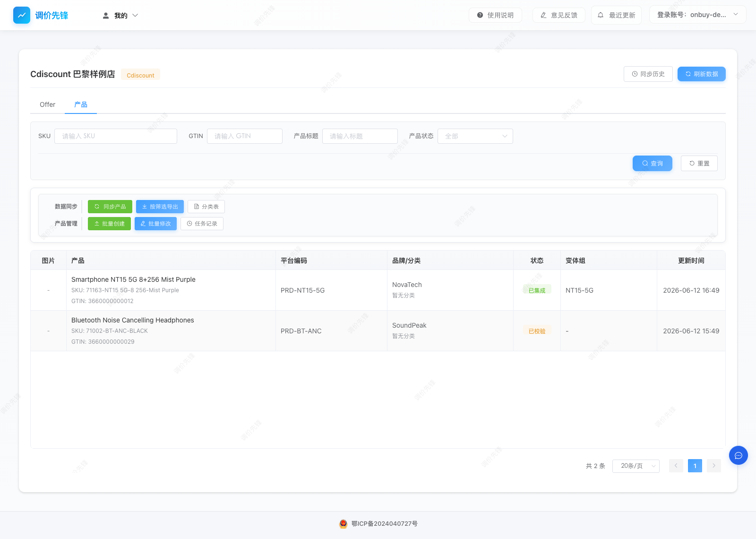Click the 调价先锋 logo icon
Screen dimensions: 756x539
[x=22, y=15]
